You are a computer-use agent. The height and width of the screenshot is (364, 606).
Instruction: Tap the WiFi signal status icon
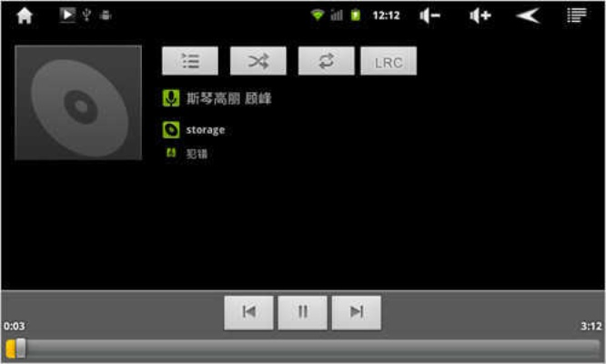318,15
